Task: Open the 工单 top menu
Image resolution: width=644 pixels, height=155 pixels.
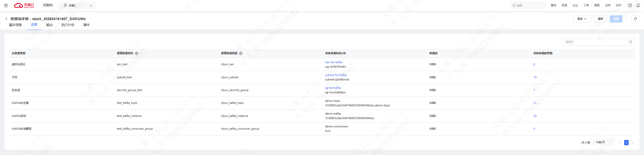Action: 586,5
